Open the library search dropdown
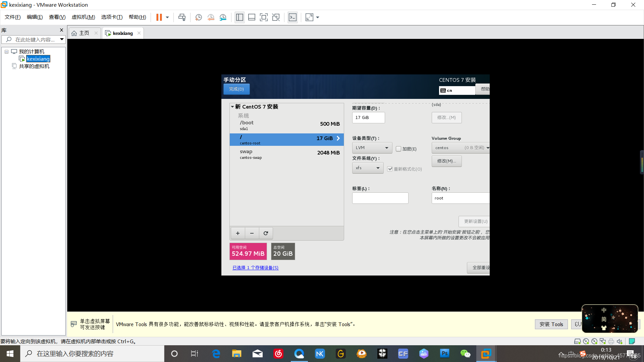 pyautogui.click(x=62, y=40)
